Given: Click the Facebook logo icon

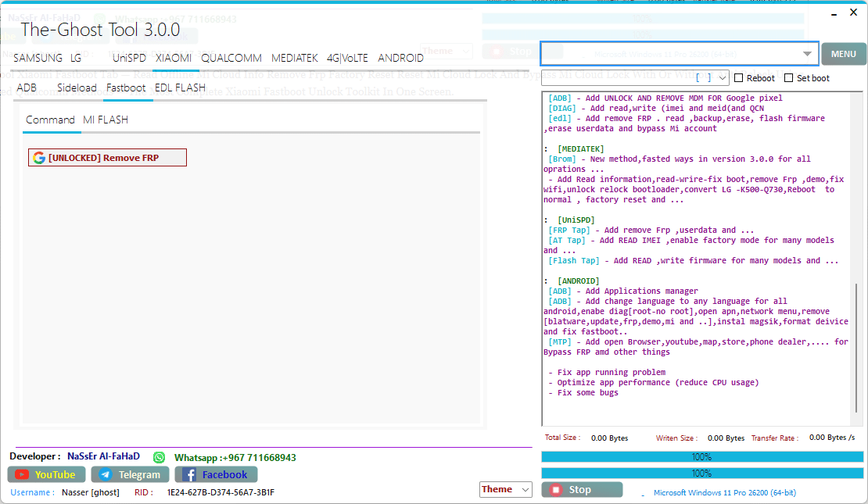Looking at the screenshot, I should [189, 474].
